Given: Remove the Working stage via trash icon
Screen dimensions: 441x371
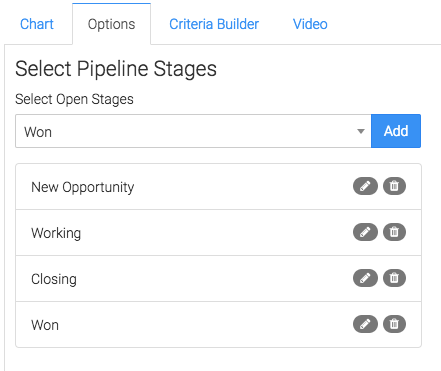Looking at the screenshot, I should point(394,232).
